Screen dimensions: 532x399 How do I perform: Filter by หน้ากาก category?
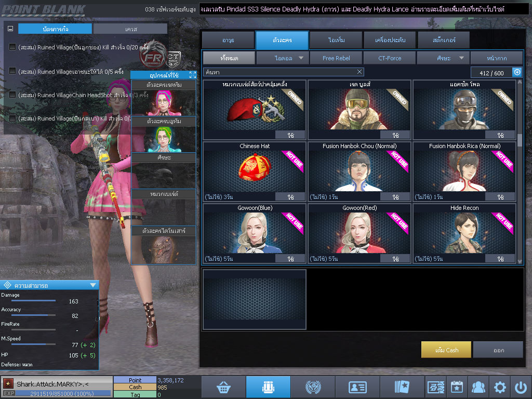click(497, 58)
